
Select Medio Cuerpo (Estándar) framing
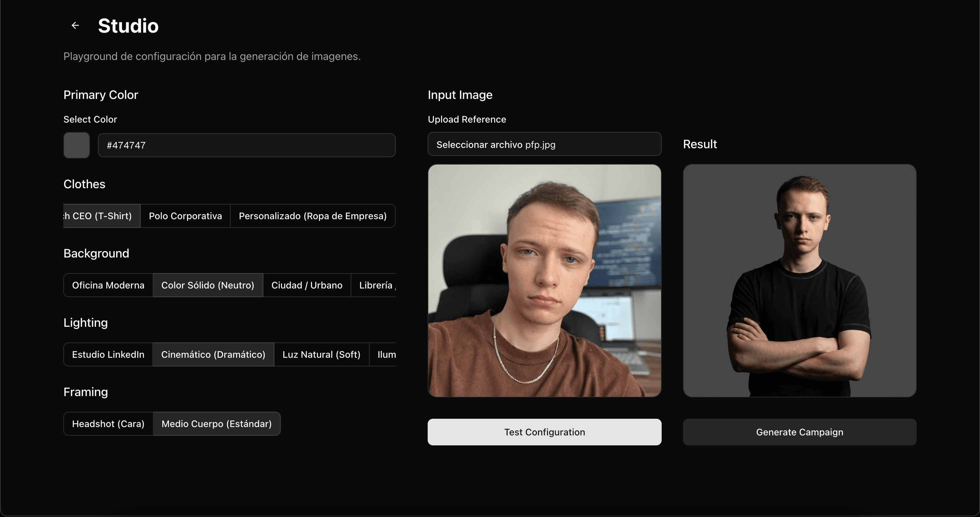216,423
